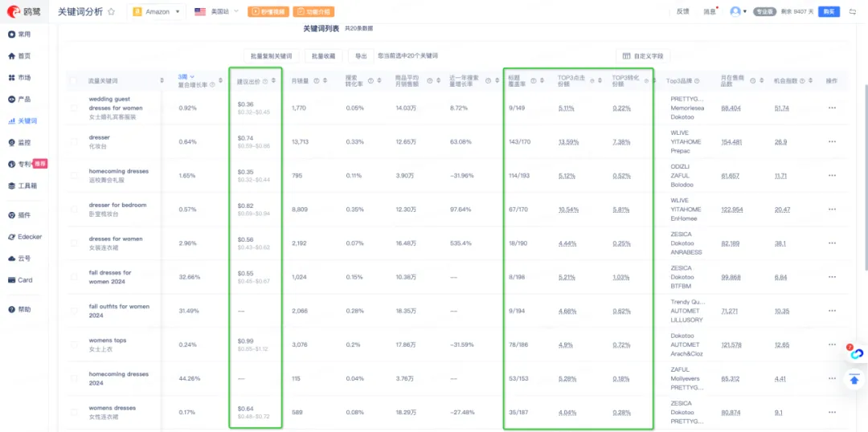Screen dimensions: 868x432
Task: Click the 导出 export button
Action: click(x=361, y=56)
